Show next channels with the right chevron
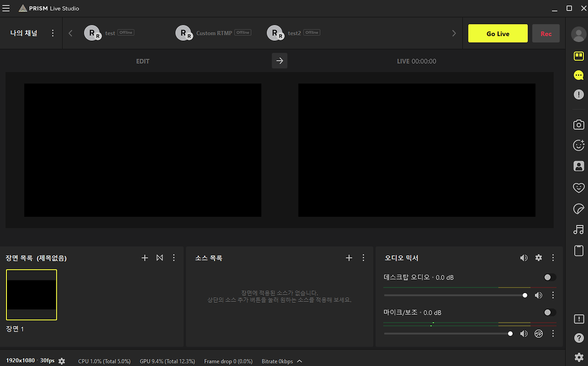 [x=454, y=33]
